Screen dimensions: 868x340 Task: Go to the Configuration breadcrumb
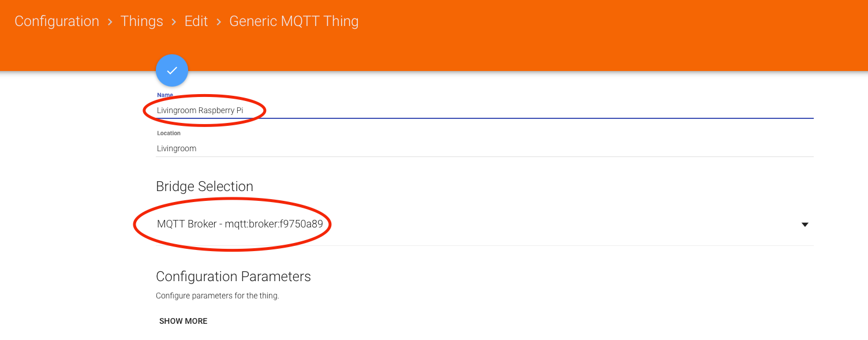[x=57, y=21]
